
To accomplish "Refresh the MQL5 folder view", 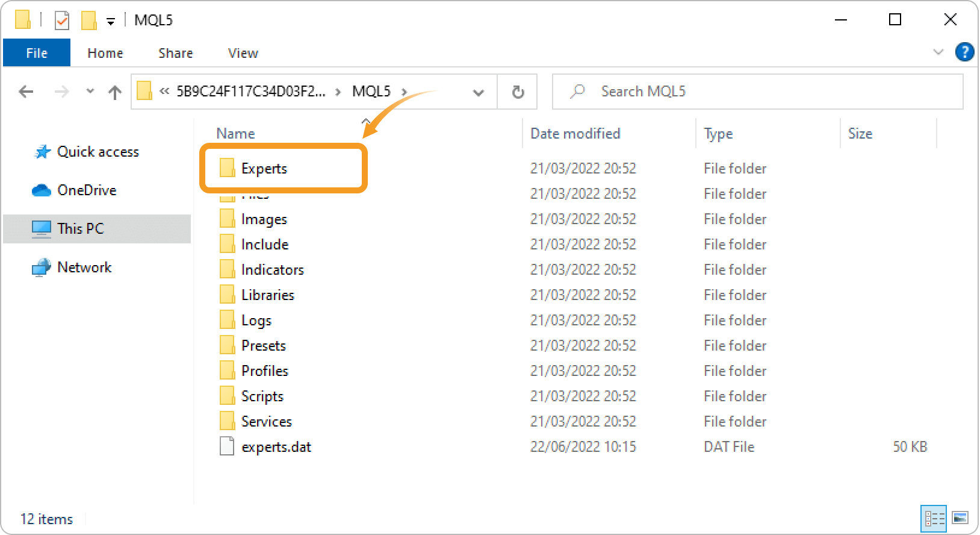I will point(518,92).
